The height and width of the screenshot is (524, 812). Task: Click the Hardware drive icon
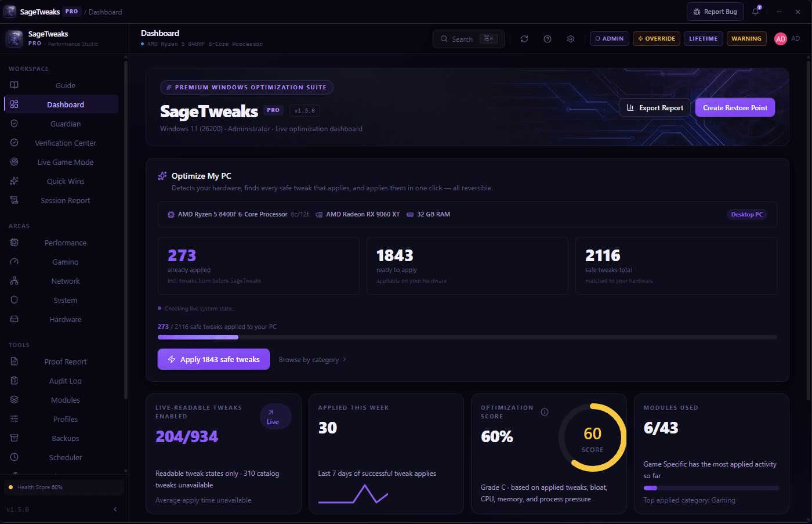click(x=14, y=319)
